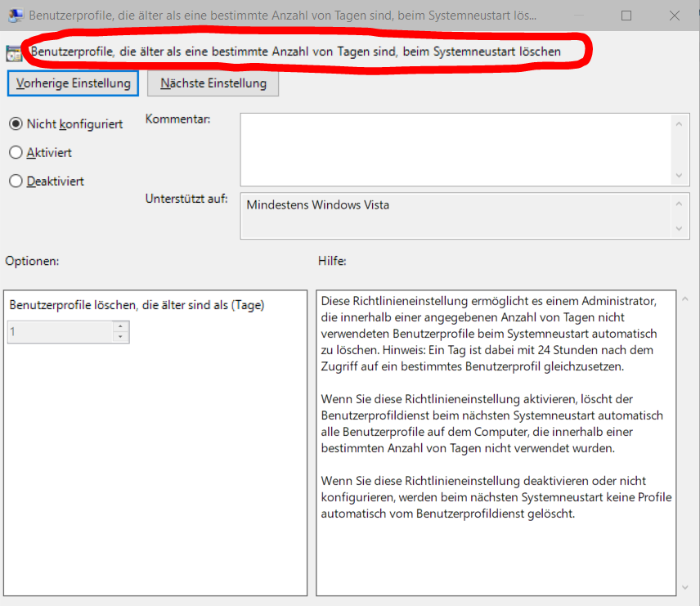Click the Unterstützt auf scroll up arrow
Viewport: 700px width, 606px height.
pyautogui.click(x=679, y=204)
